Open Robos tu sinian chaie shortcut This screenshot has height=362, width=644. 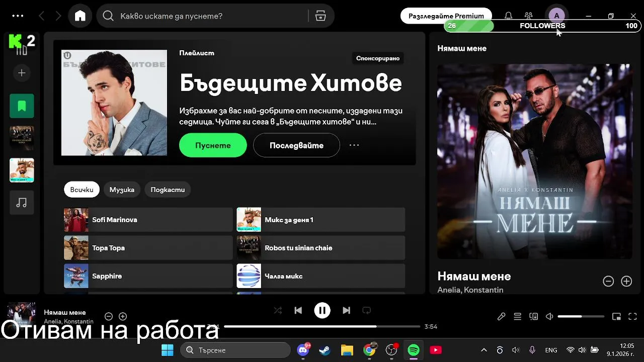click(321, 248)
